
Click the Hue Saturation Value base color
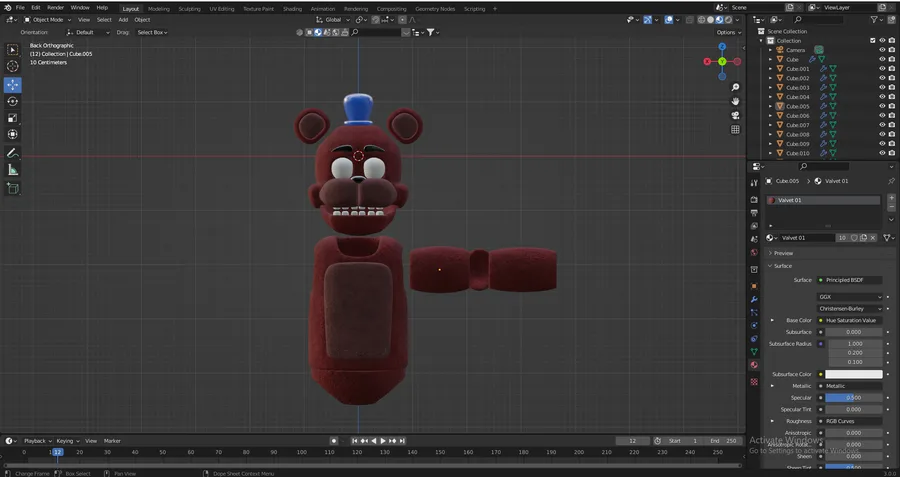click(x=849, y=320)
